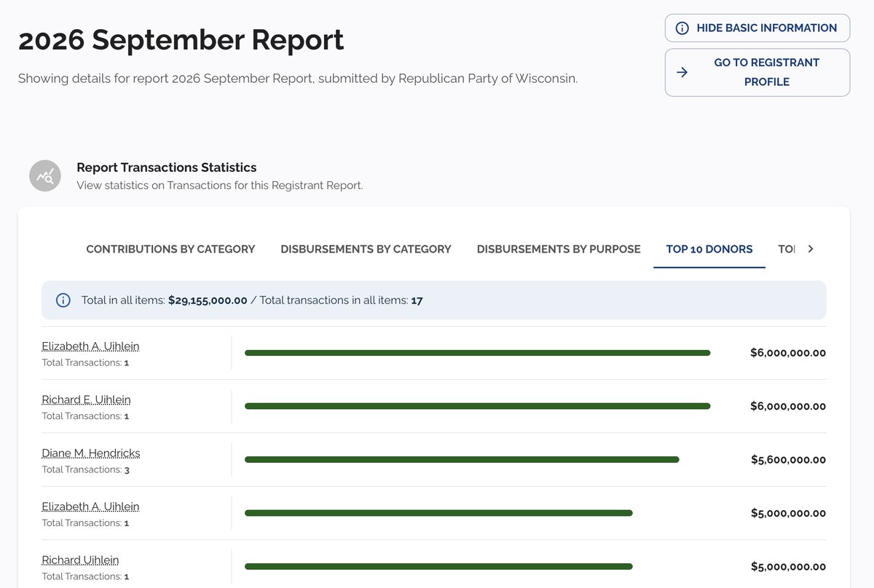Select the Disbursements by Purpose tab
Viewport: 874px width, 588px height.
559,249
